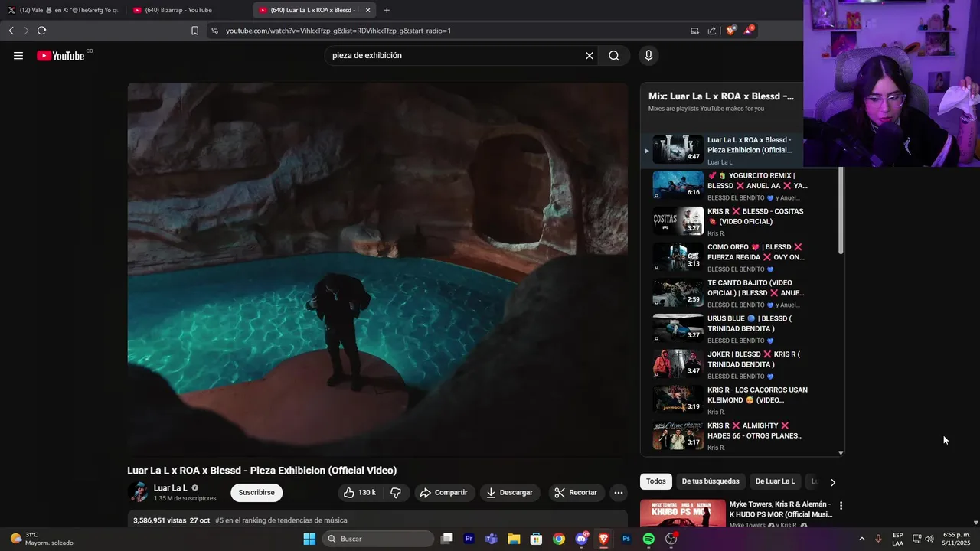Image resolution: width=980 pixels, height=551 pixels.
Task: Reload the current page
Action: tap(41, 31)
